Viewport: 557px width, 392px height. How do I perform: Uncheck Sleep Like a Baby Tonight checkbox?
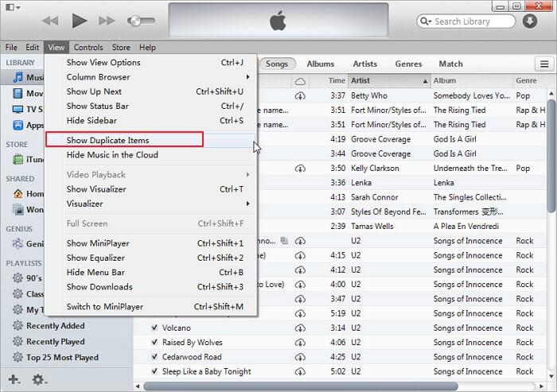[x=154, y=371]
